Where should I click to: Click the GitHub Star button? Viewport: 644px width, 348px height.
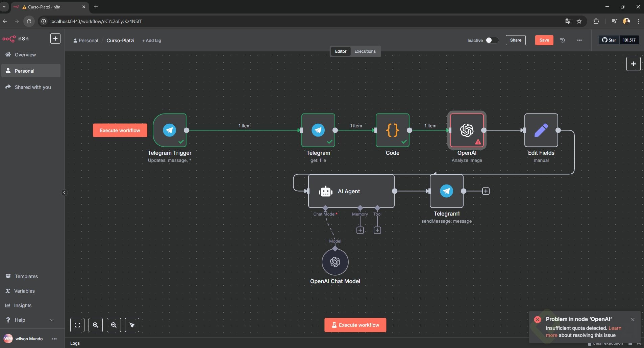(x=609, y=40)
